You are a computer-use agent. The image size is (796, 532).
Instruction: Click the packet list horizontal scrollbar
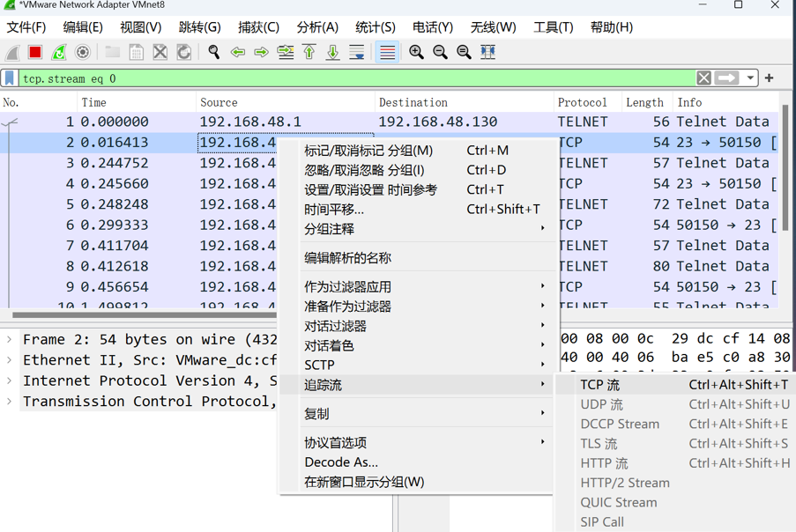point(145,315)
